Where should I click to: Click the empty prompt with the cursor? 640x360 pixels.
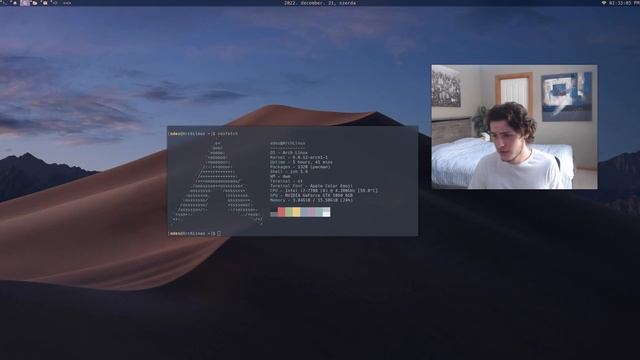point(195,233)
